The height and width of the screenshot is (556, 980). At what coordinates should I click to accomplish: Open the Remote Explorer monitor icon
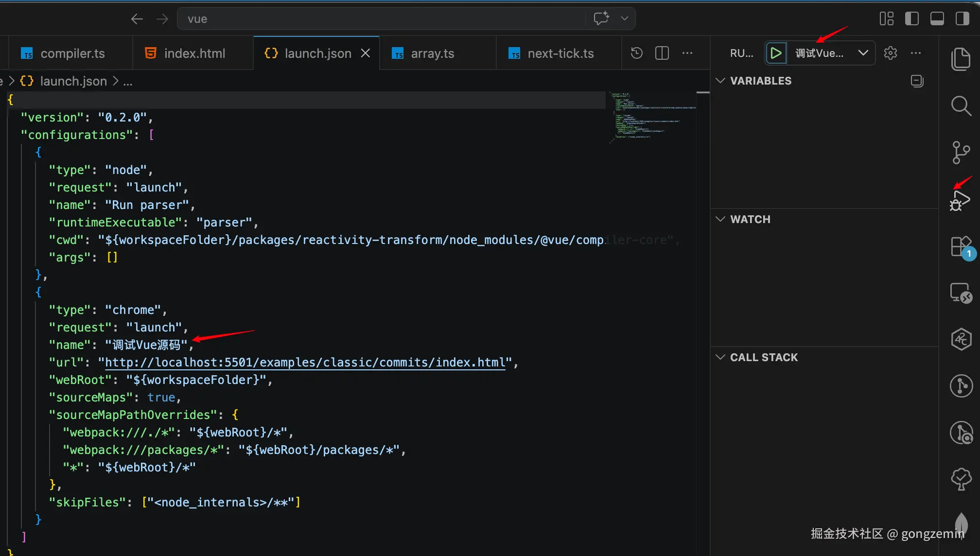tap(961, 293)
